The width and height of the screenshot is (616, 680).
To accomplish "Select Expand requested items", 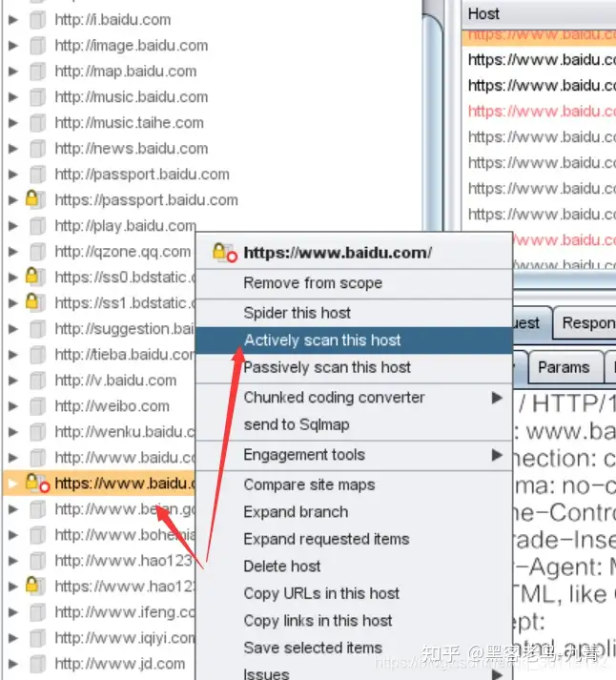I will click(354, 539).
